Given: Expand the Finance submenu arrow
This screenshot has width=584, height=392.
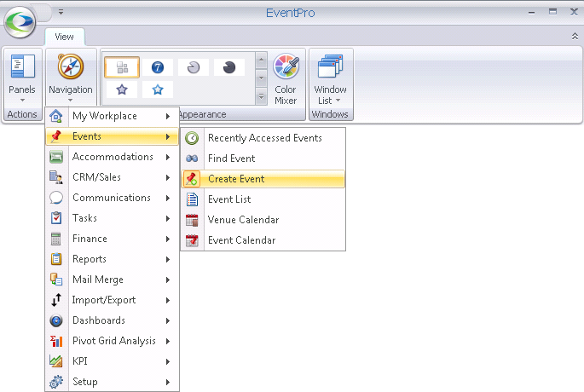Looking at the screenshot, I should 168,239.
